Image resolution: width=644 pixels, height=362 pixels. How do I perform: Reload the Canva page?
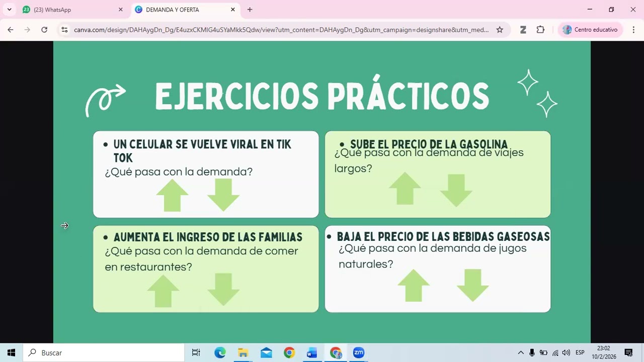point(44,30)
